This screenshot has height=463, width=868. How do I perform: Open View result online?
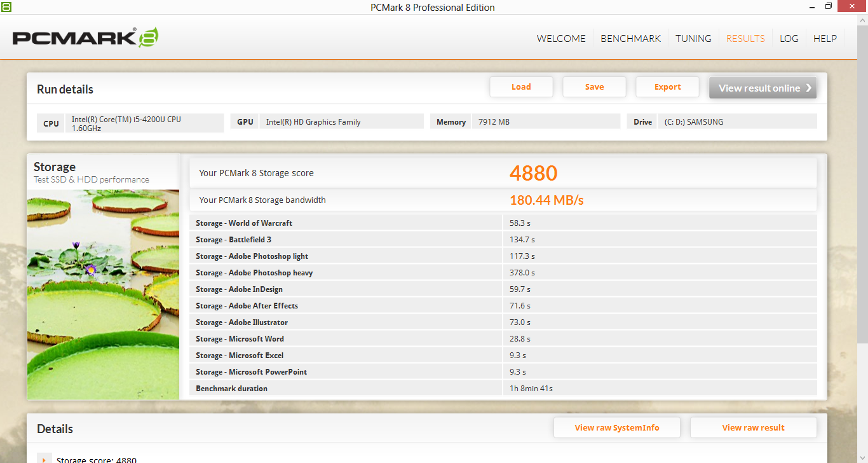click(763, 88)
